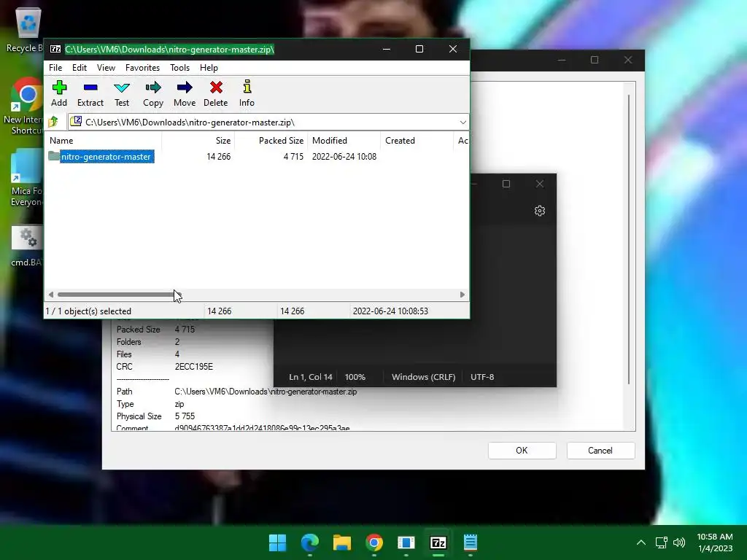Open the Favorites menu
This screenshot has height=560, width=747.
142,68
